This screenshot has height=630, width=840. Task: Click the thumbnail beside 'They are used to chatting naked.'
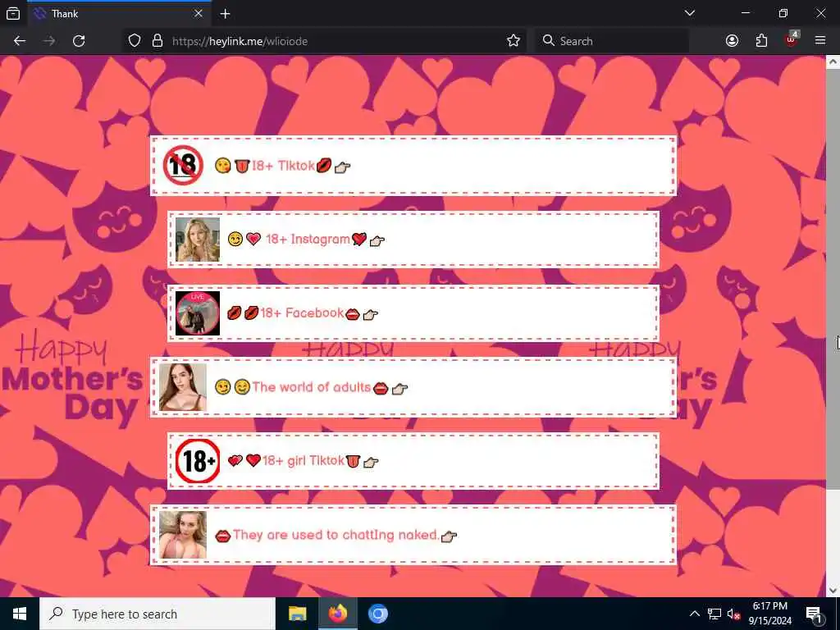[183, 535]
